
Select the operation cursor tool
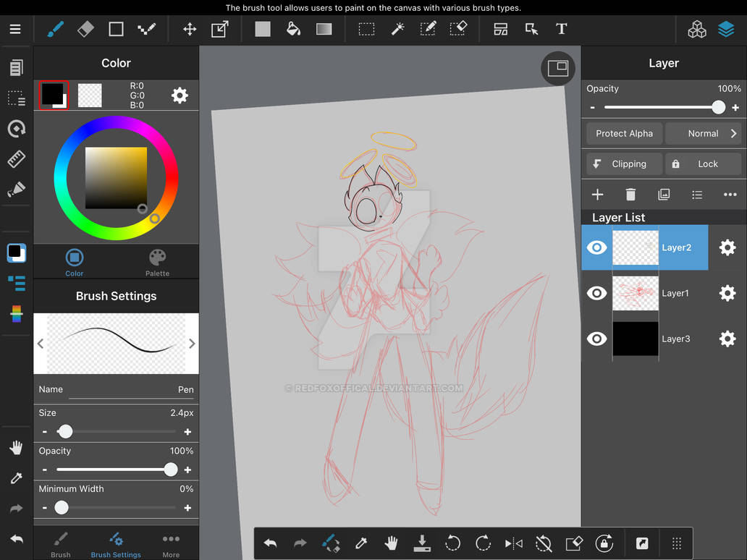click(x=532, y=29)
